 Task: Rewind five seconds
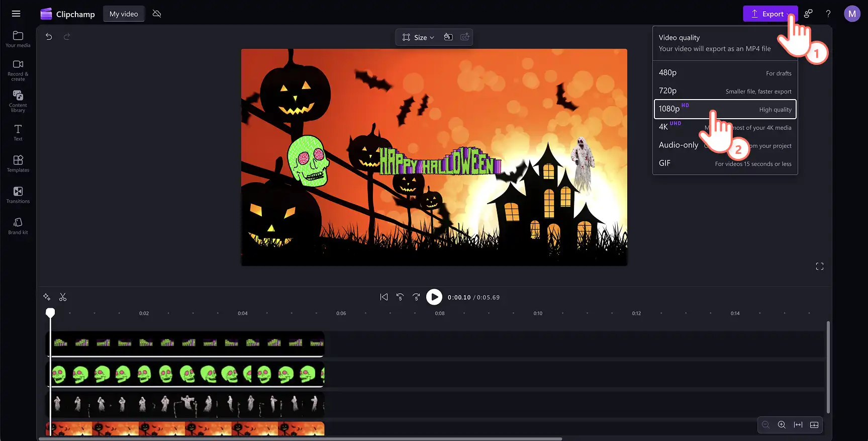(x=400, y=297)
